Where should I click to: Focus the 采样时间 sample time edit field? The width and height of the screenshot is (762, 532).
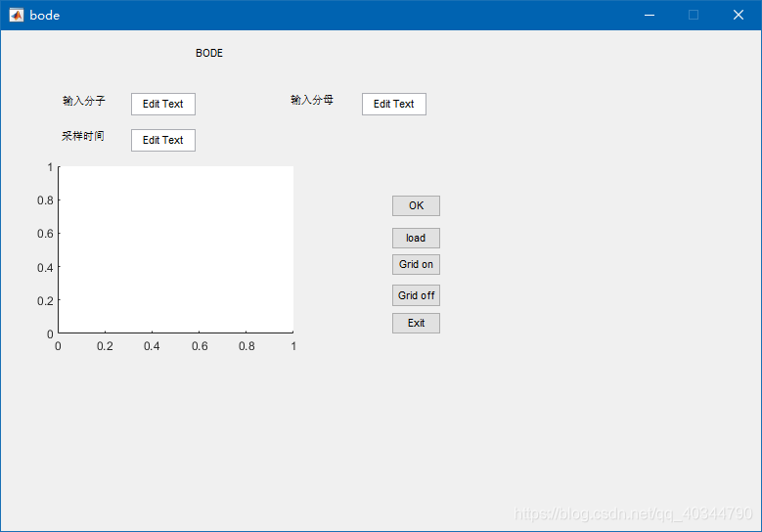click(163, 140)
